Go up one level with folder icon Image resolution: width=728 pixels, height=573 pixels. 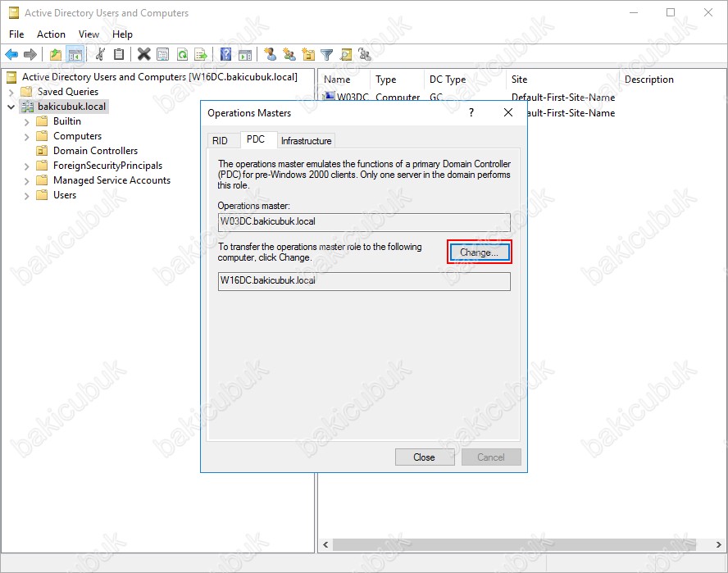(x=56, y=55)
